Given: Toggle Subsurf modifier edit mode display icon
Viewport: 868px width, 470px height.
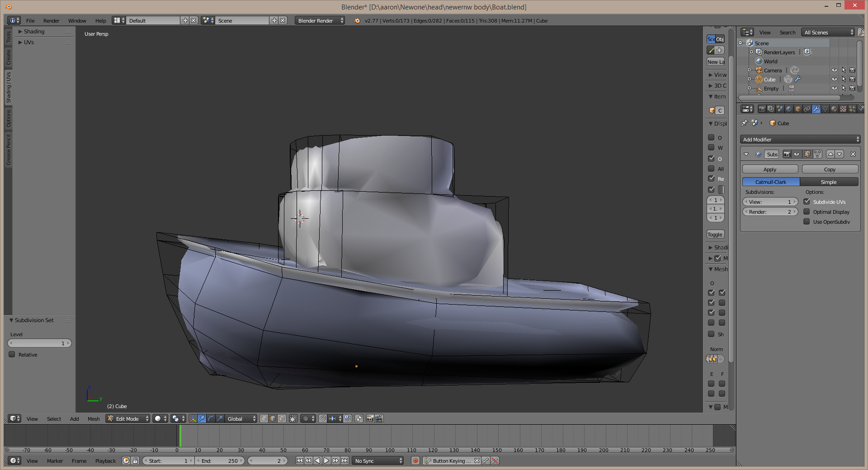Looking at the screenshot, I should point(807,154).
